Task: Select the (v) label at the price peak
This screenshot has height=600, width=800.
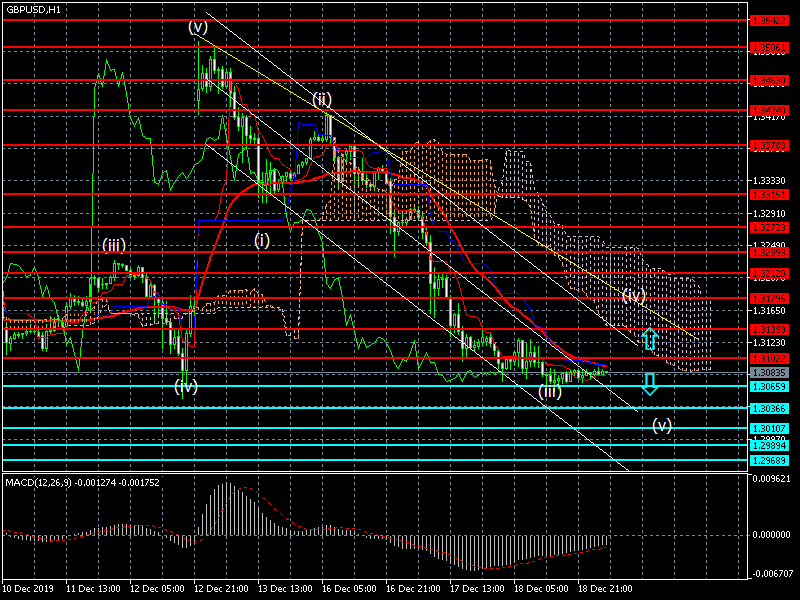Action: 197,27
